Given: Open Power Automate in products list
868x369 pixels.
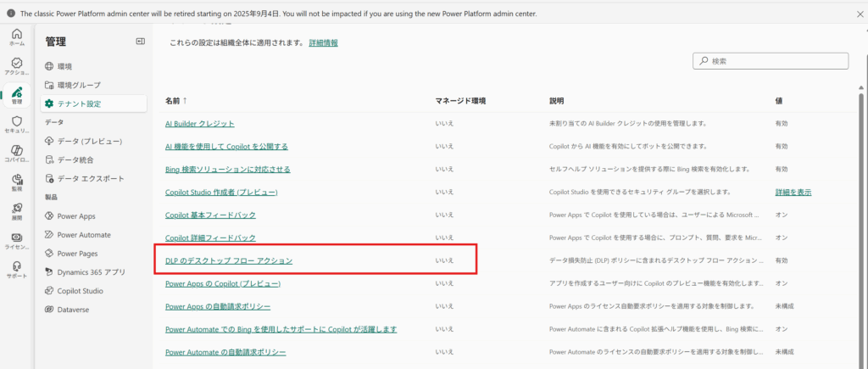Looking at the screenshot, I should click(x=84, y=235).
